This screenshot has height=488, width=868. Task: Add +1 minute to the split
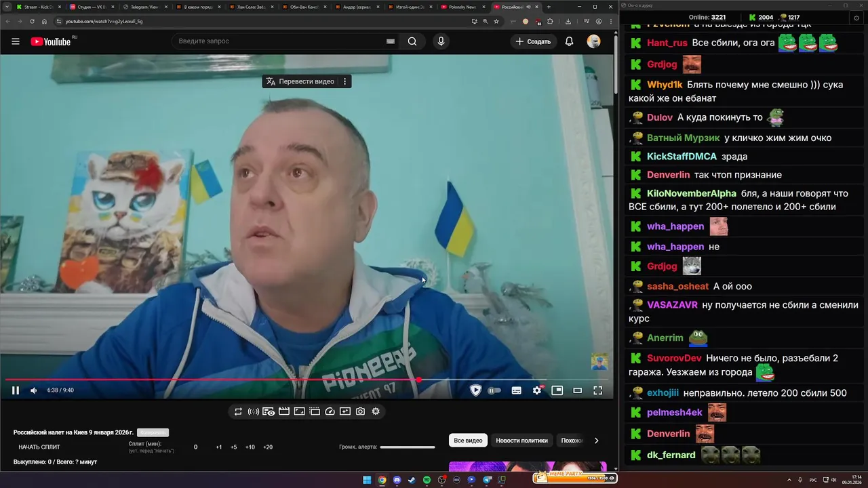pyautogui.click(x=219, y=447)
